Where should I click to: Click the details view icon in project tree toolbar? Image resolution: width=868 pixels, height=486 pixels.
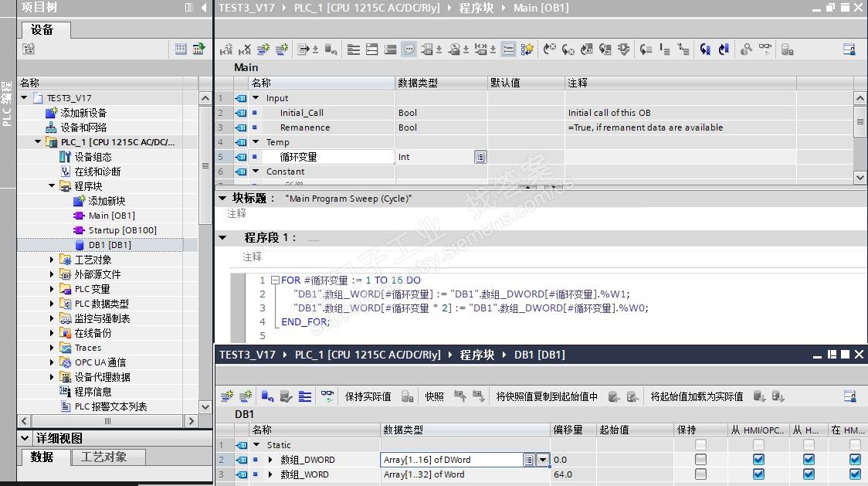pyautogui.click(x=181, y=49)
